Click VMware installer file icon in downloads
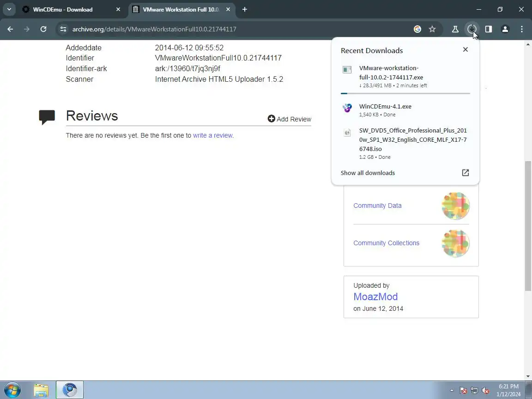Image resolution: width=532 pixels, height=399 pixels. 347,70
